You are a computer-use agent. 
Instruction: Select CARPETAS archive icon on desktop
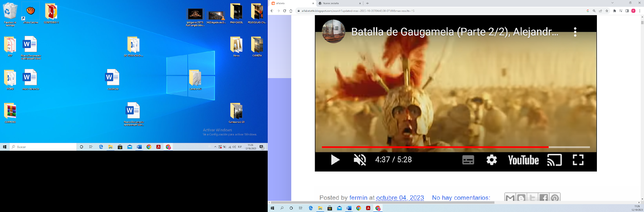coord(10,113)
